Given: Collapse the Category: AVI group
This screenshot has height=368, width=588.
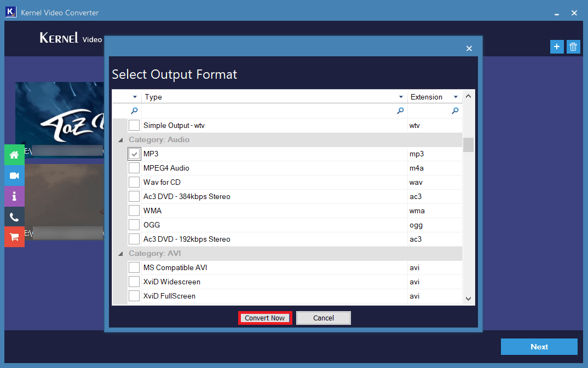Looking at the screenshot, I should coord(120,254).
